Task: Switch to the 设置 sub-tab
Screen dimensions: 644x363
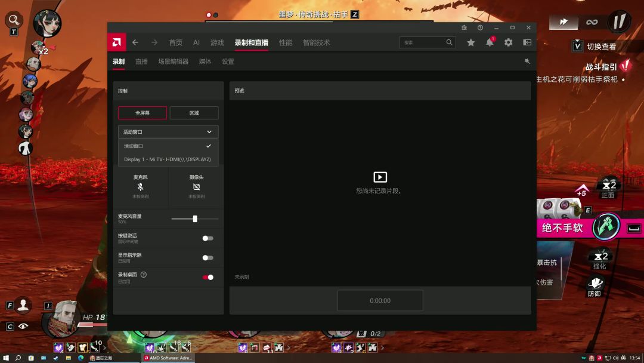Action: click(228, 61)
